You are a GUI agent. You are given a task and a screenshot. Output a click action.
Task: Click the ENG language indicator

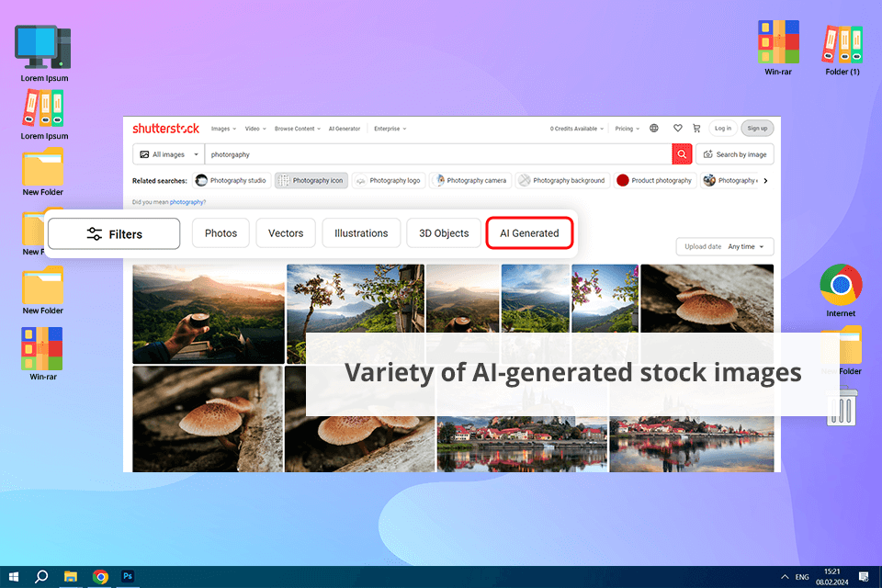(x=802, y=577)
